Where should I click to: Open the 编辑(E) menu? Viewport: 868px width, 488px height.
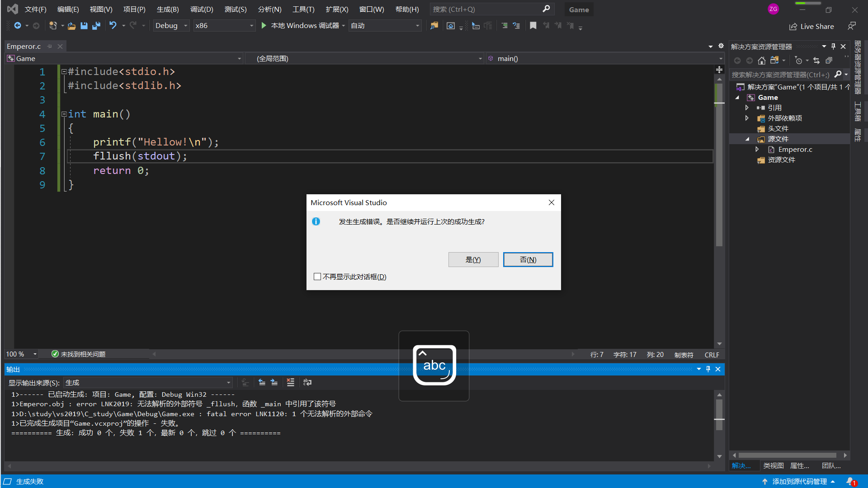pyautogui.click(x=68, y=9)
